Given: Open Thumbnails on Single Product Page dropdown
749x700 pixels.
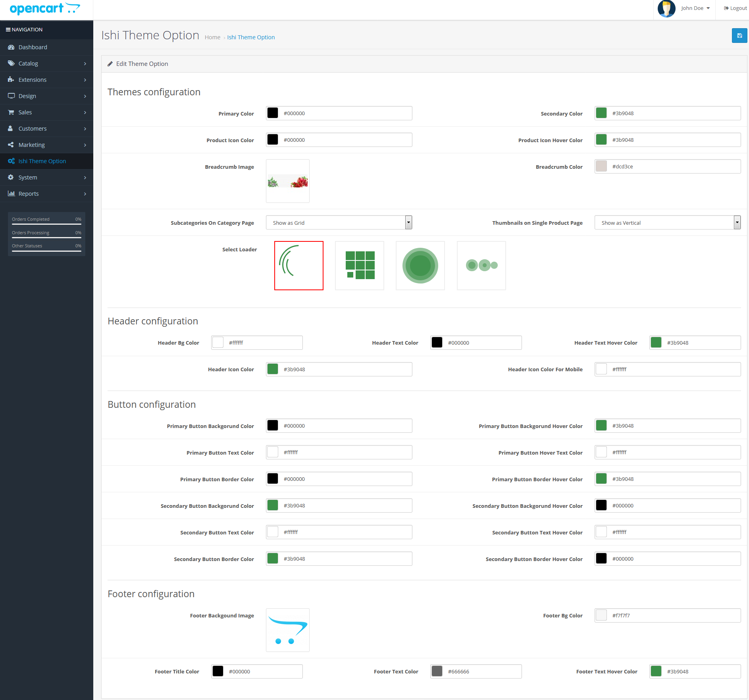Looking at the screenshot, I should [x=668, y=223].
